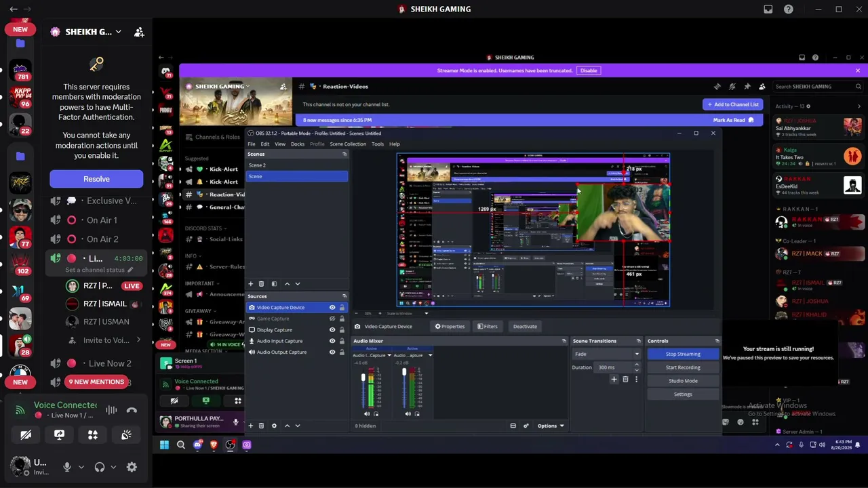868x488 pixels.
Task: Hide the Video Capture Device source
Action: click(332, 308)
